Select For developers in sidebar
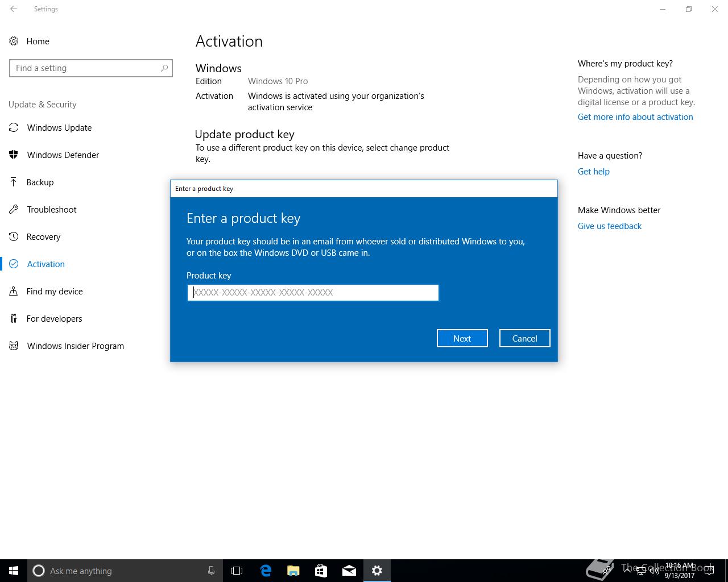The image size is (728, 582). point(55,319)
